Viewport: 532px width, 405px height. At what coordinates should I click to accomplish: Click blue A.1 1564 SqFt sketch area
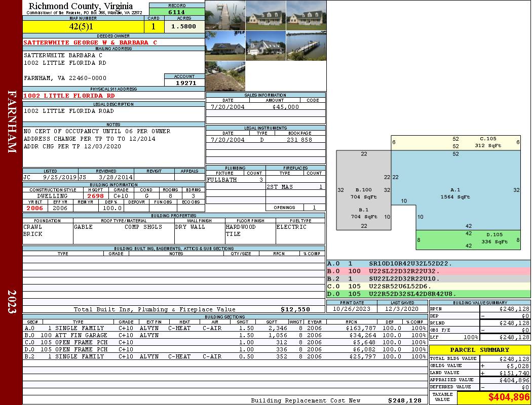click(455, 192)
